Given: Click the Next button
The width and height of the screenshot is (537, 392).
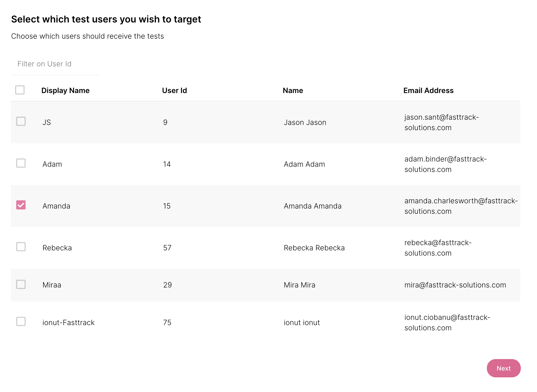Looking at the screenshot, I should point(503,368).
